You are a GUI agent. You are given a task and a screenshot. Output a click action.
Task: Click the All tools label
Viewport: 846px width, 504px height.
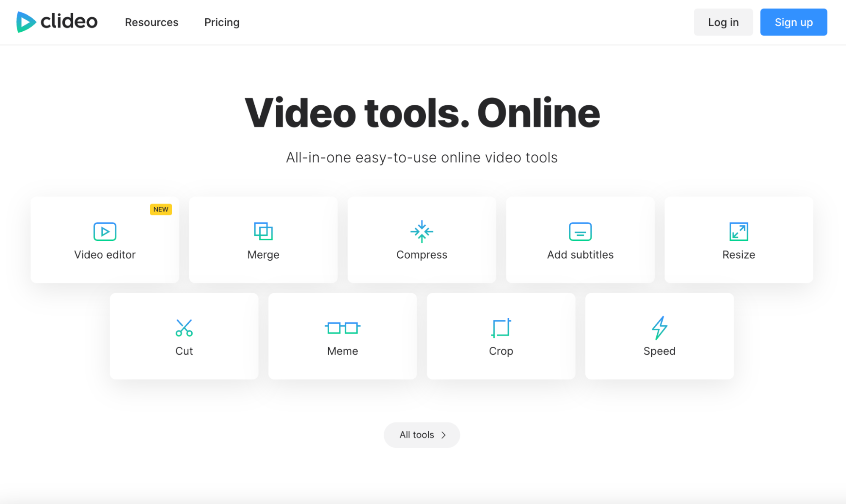click(x=416, y=435)
